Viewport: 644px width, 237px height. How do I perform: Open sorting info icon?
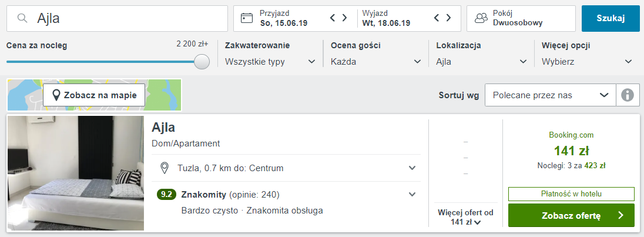click(x=628, y=95)
